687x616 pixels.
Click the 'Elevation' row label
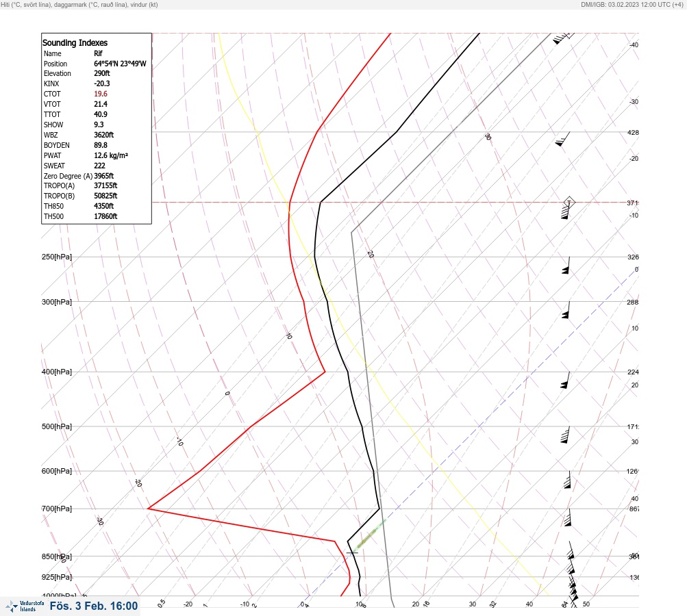click(x=58, y=73)
